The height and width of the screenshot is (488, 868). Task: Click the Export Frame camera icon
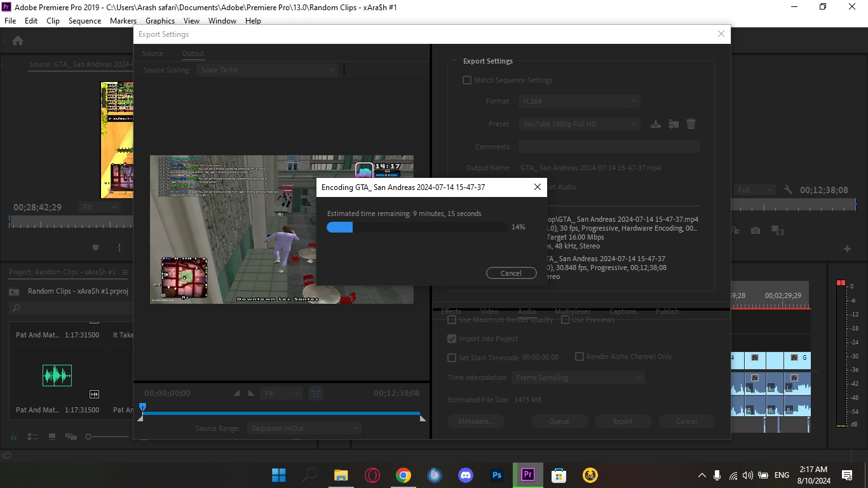755,231
